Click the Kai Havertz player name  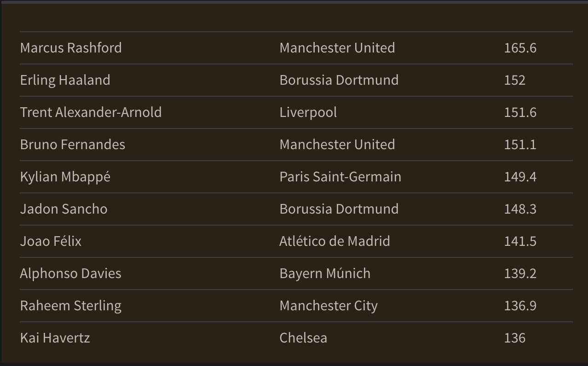55,338
